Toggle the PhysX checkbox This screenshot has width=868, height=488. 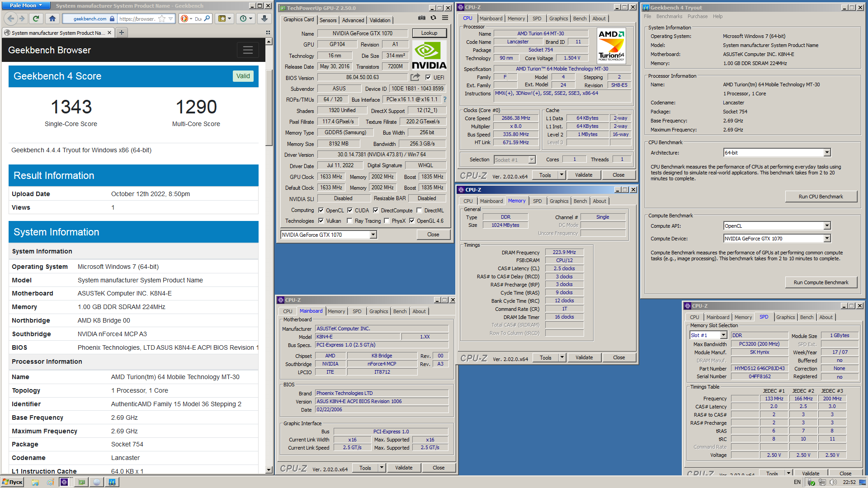[387, 221]
